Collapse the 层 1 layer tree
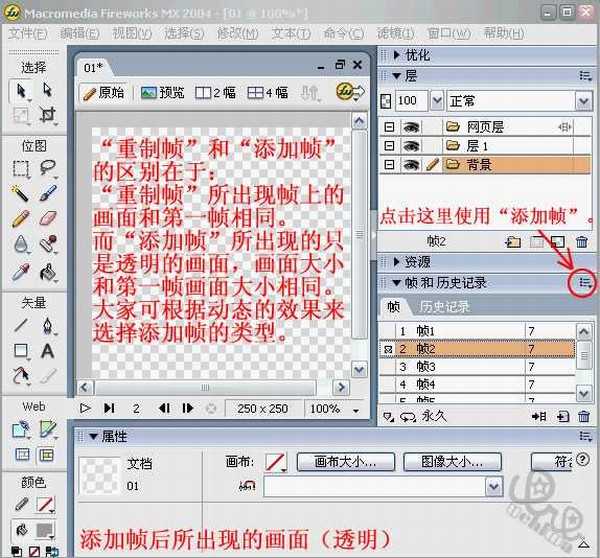This screenshot has height=558, width=600. click(x=389, y=146)
